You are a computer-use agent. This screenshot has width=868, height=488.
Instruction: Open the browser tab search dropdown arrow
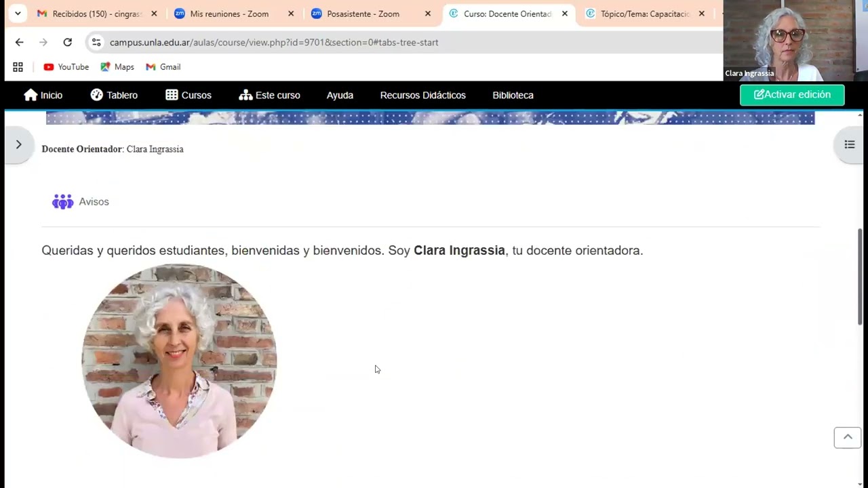(18, 14)
